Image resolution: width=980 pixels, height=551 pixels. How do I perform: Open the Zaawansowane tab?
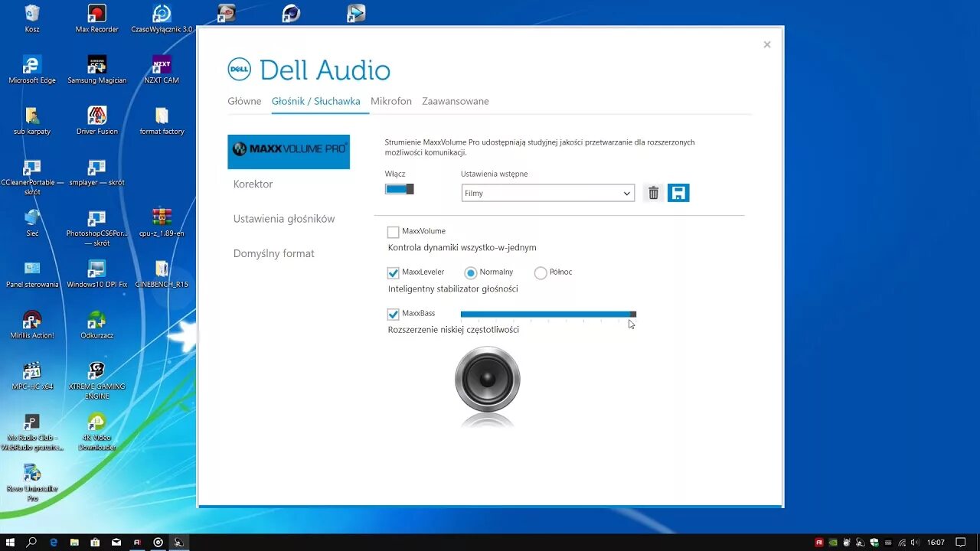point(456,101)
